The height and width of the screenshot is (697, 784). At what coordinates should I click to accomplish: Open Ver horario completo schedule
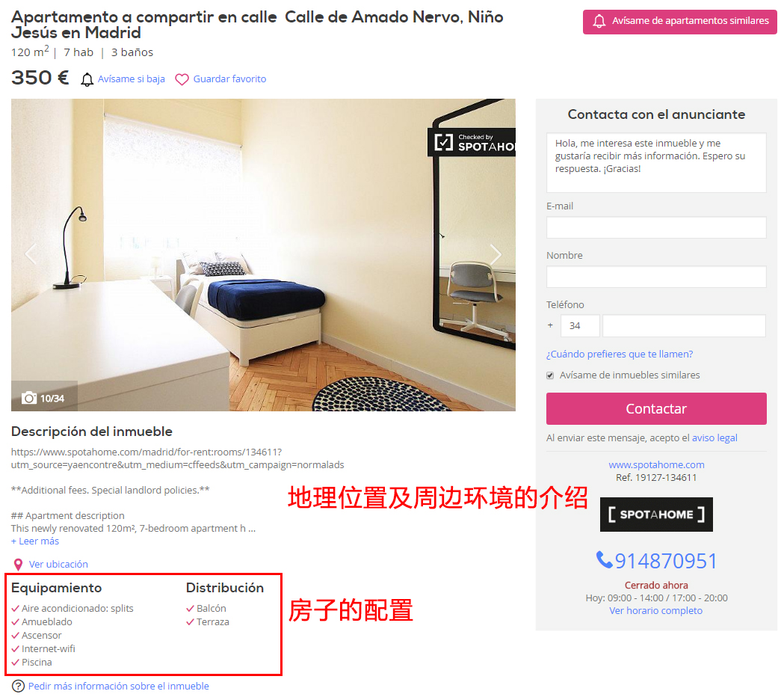coord(655,610)
